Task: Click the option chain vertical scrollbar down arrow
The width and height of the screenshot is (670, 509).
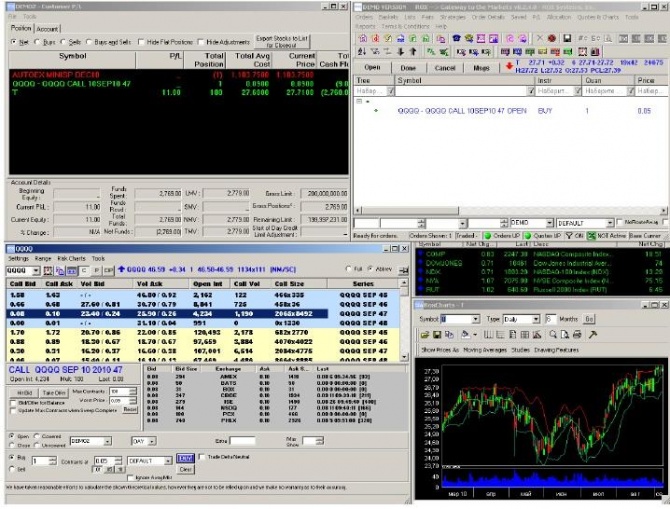Action: coord(404,357)
